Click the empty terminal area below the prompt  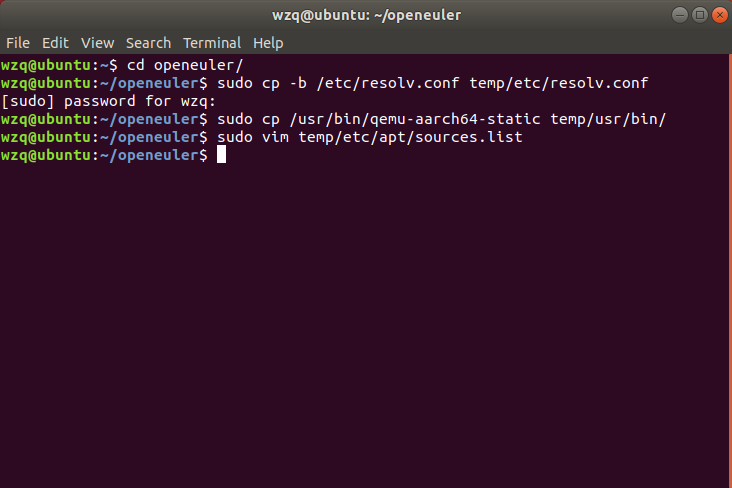364,322
